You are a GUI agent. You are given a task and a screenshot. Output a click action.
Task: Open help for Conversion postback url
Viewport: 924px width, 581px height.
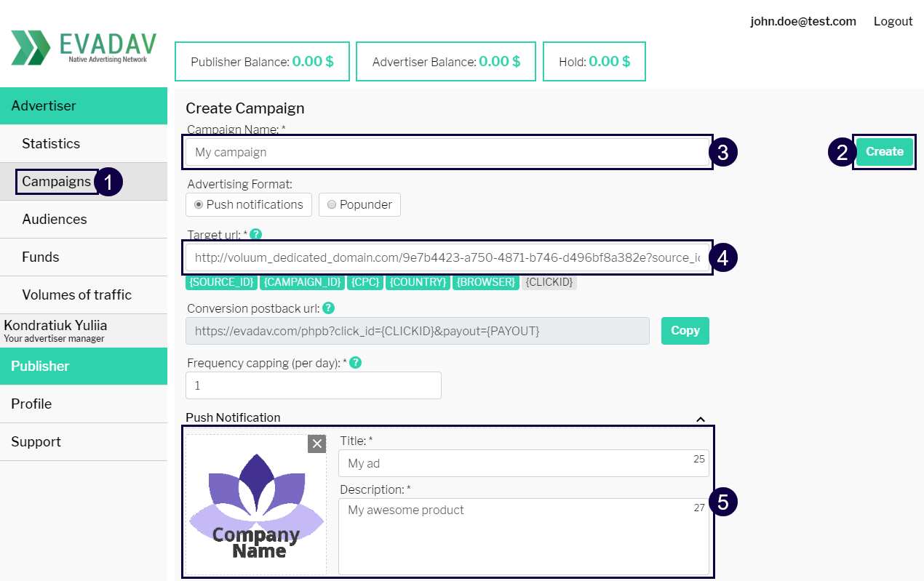click(x=328, y=308)
